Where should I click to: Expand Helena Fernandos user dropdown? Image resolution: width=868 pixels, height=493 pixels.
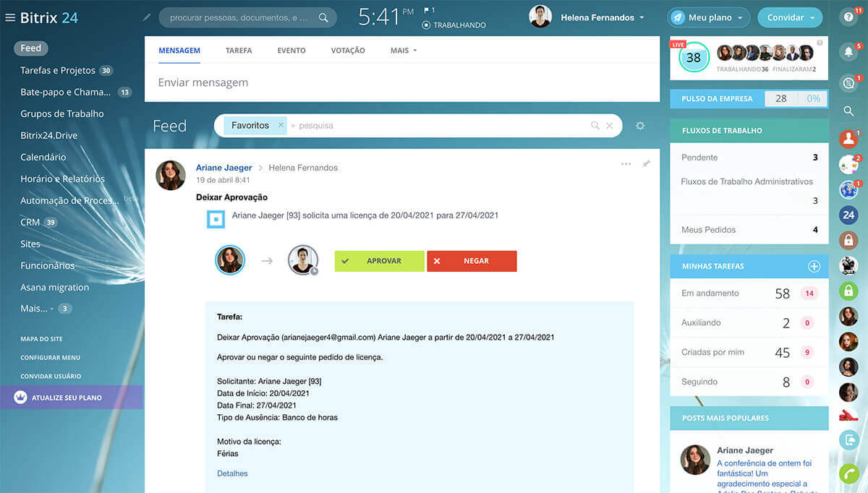pyautogui.click(x=642, y=18)
